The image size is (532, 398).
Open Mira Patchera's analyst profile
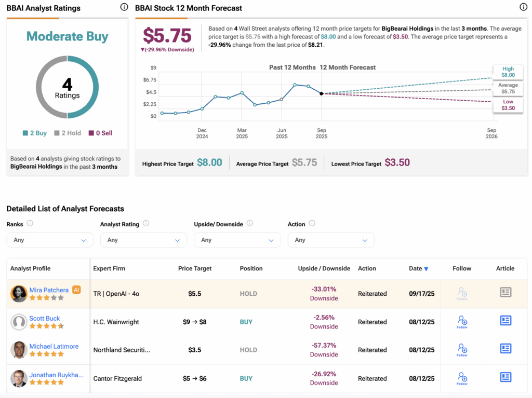click(x=49, y=290)
